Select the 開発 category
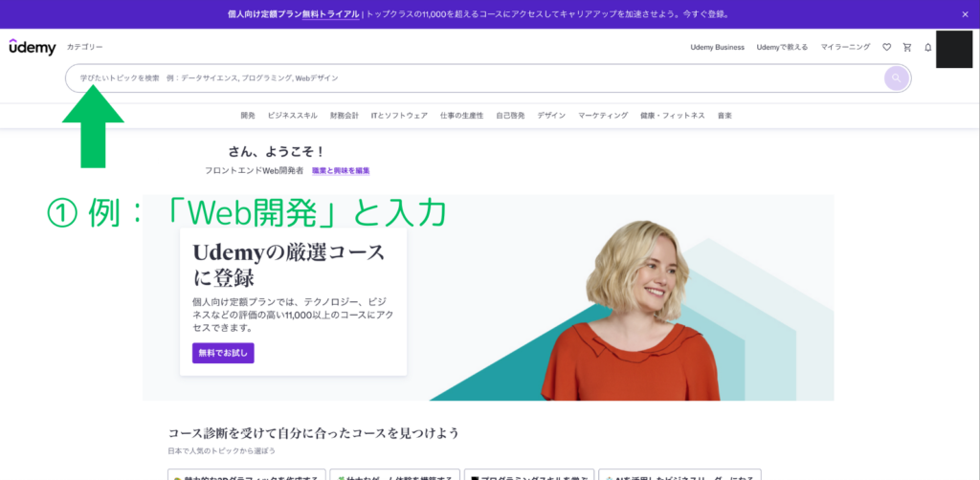980x480 pixels. coord(248,116)
